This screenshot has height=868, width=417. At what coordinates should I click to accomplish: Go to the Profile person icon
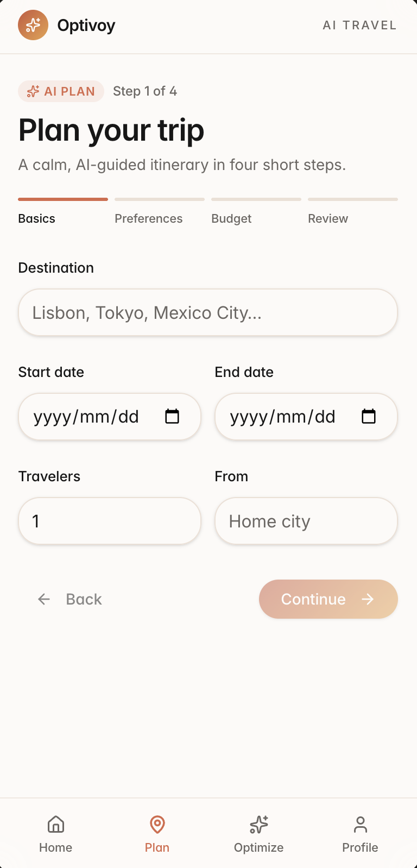(361, 825)
